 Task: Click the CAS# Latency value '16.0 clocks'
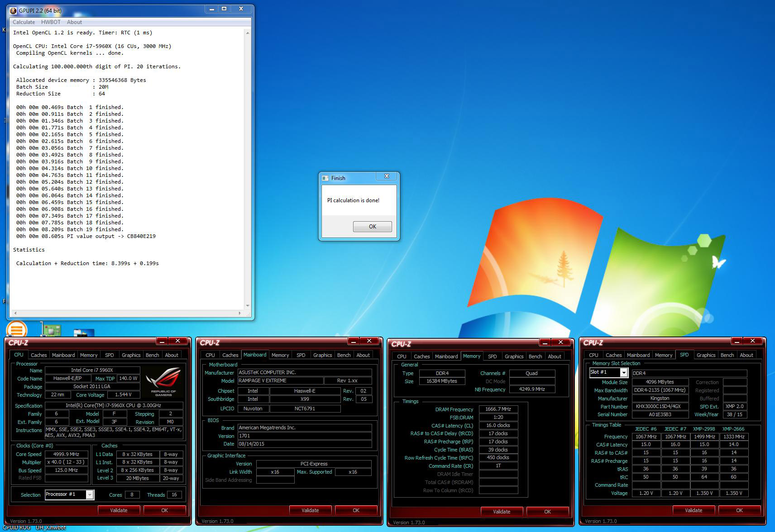tap(498, 426)
